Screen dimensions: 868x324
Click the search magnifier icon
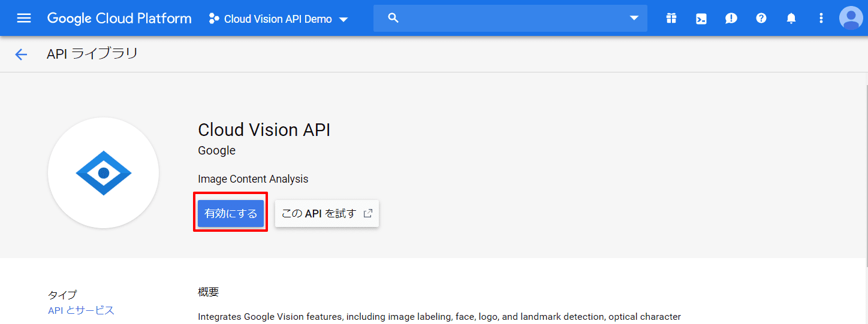[x=393, y=18]
